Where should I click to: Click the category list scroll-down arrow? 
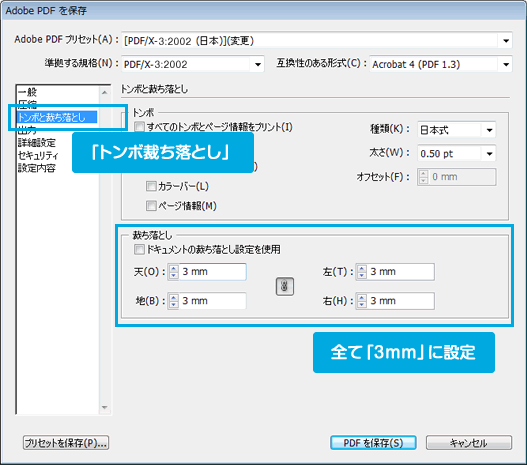coord(105,408)
